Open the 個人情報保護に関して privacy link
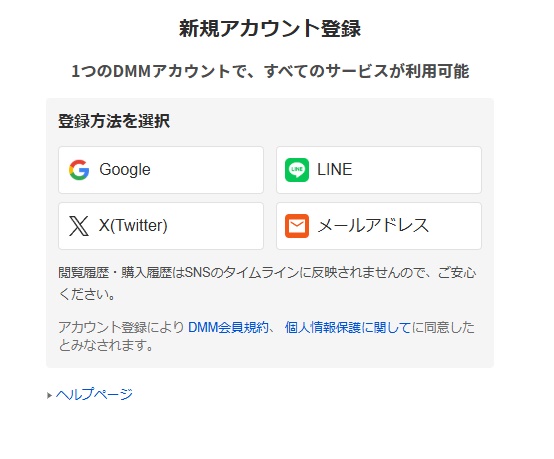Viewport: 554px width, 459px height. (348, 328)
